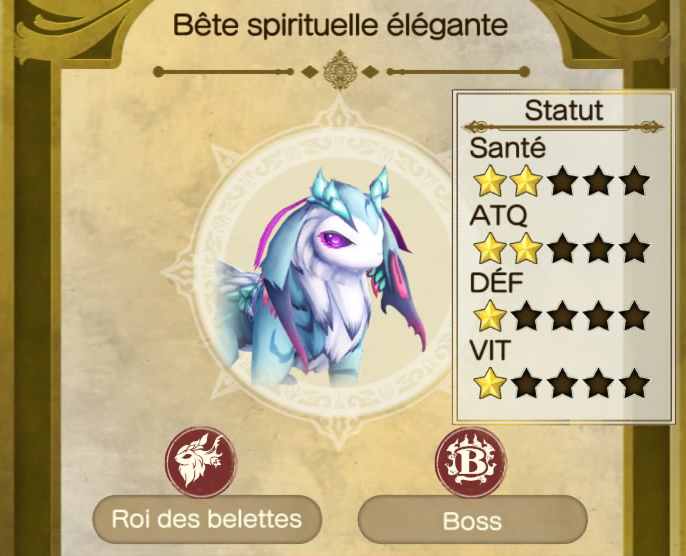
Task: Click the ATQ stat label
Action: click(498, 215)
